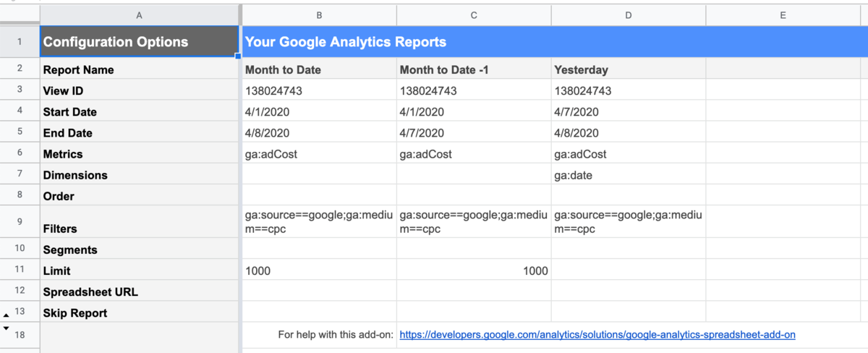Select the Limit label cell
868x353 pixels.
139,270
